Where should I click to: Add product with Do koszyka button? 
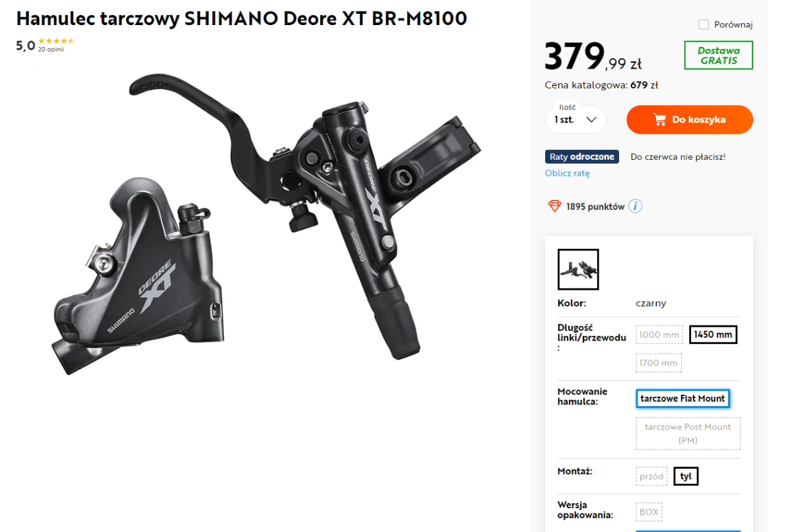click(690, 119)
